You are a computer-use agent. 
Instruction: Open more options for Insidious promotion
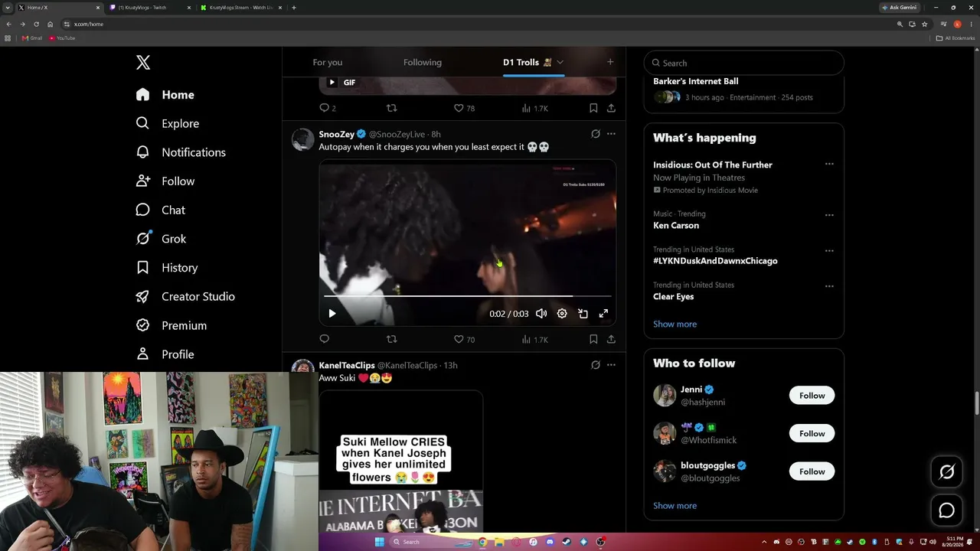[x=829, y=164]
